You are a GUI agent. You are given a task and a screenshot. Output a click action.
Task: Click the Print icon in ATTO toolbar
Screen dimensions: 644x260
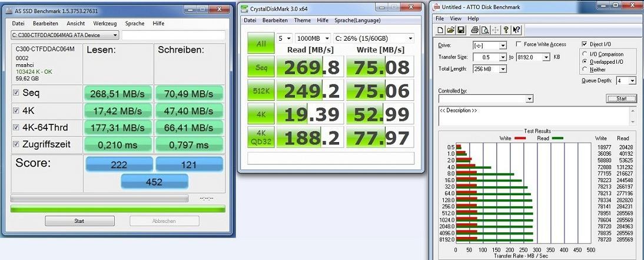475,29
